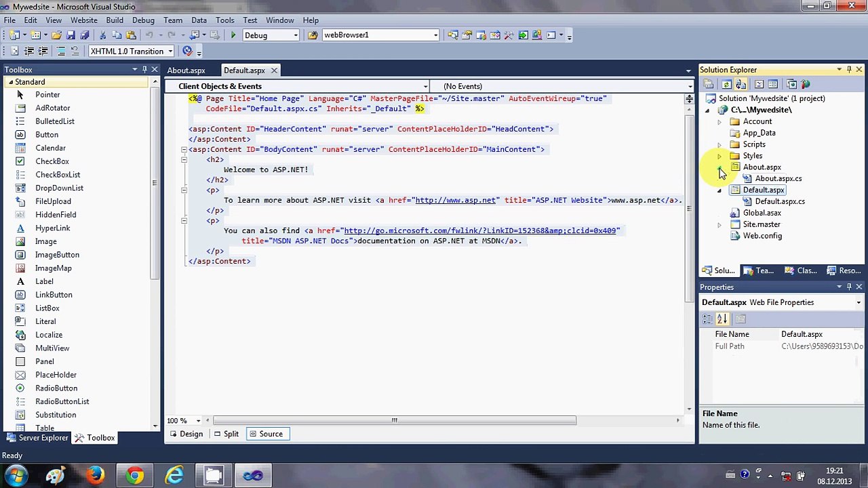Click the Comment out selected lines icon
Viewport: 868px width, 488px height.
[61, 52]
